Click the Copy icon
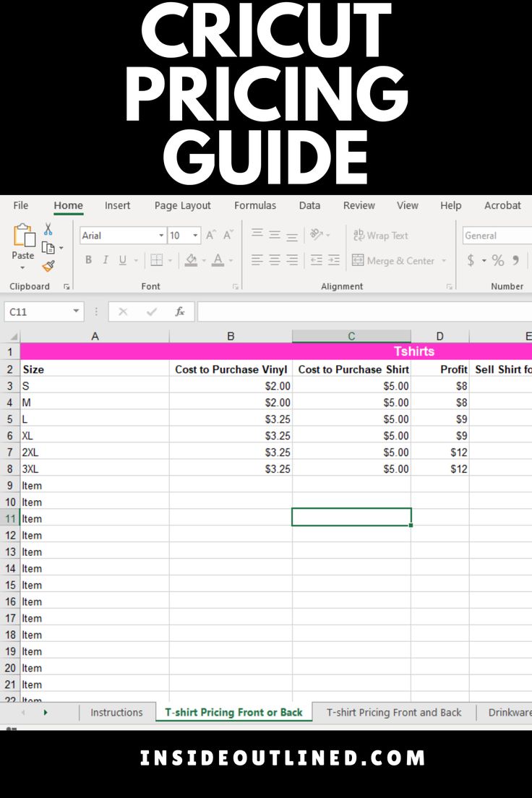The height and width of the screenshot is (798, 532). [x=48, y=248]
